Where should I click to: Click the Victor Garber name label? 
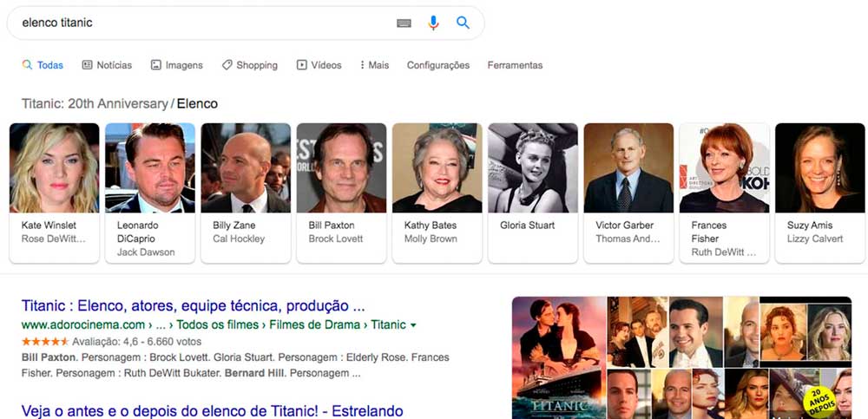(x=624, y=226)
